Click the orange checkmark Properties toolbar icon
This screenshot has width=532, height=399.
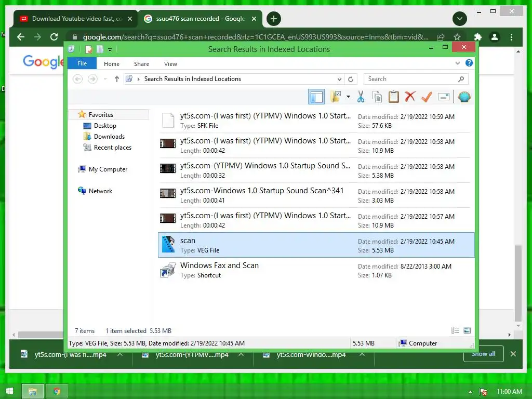point(427,97)
